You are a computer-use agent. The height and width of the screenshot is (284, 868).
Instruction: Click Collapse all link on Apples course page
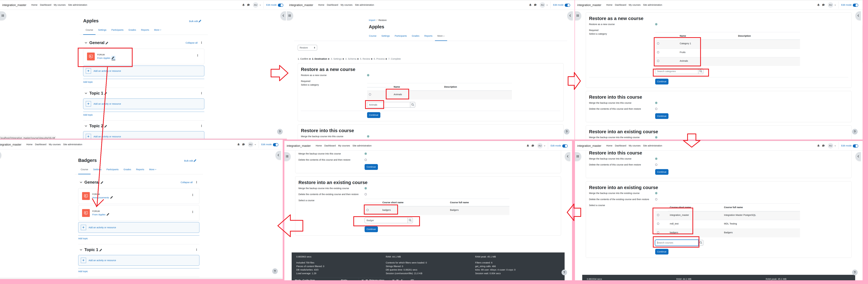[x=191, y=43]
